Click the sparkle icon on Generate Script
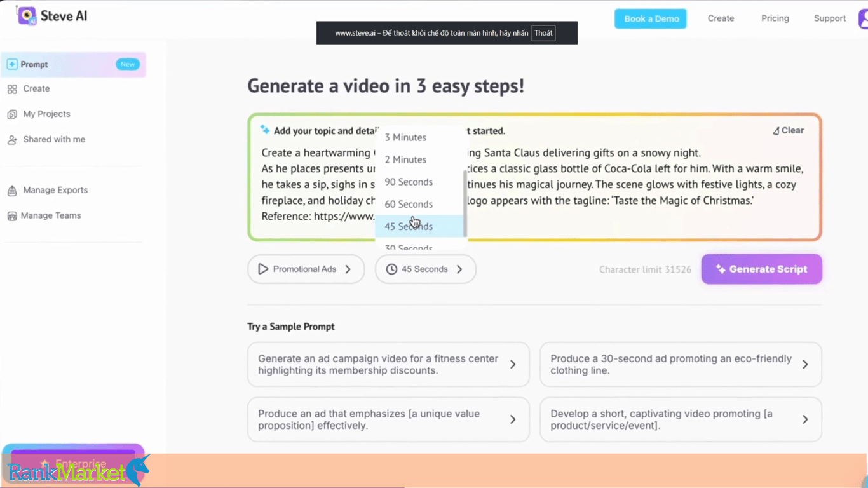 (721, 269)
